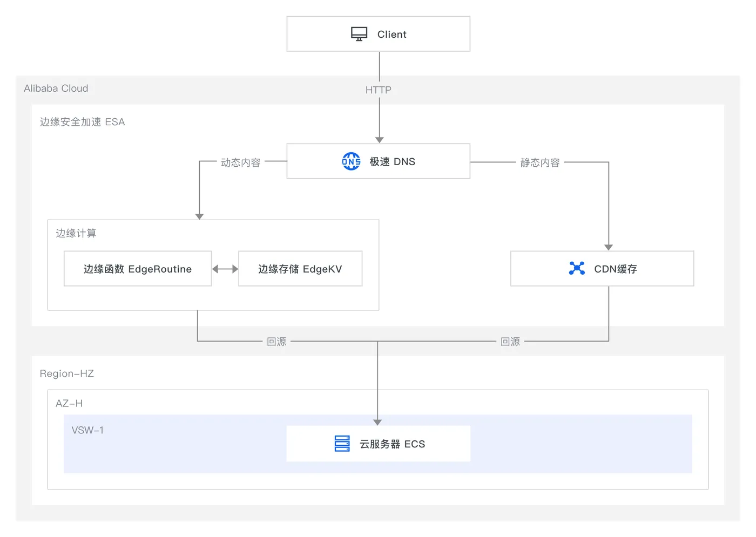Click the Region-HZ label

tap(67, 373)
